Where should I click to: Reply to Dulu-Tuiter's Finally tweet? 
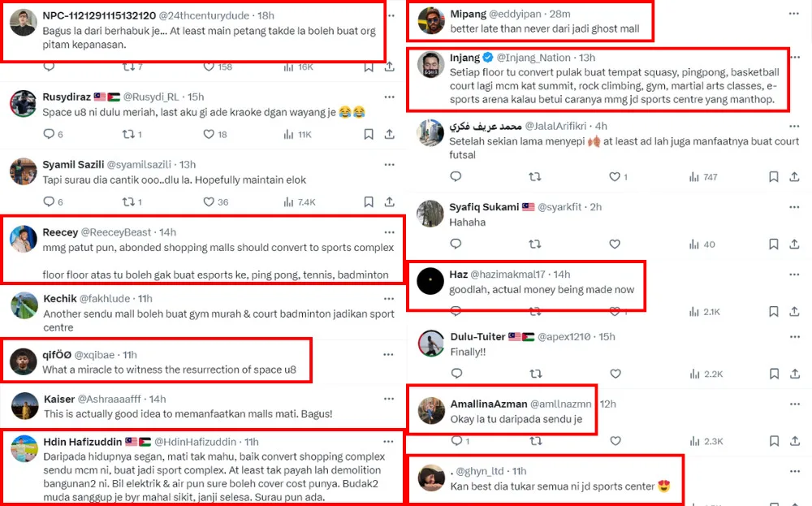[x=456, y=374]
